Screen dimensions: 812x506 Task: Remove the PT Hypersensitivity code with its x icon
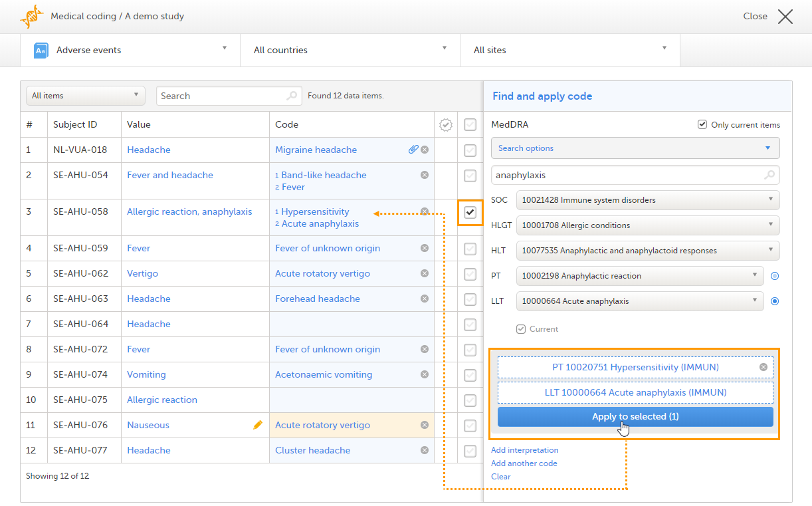[x=763, y=367]
